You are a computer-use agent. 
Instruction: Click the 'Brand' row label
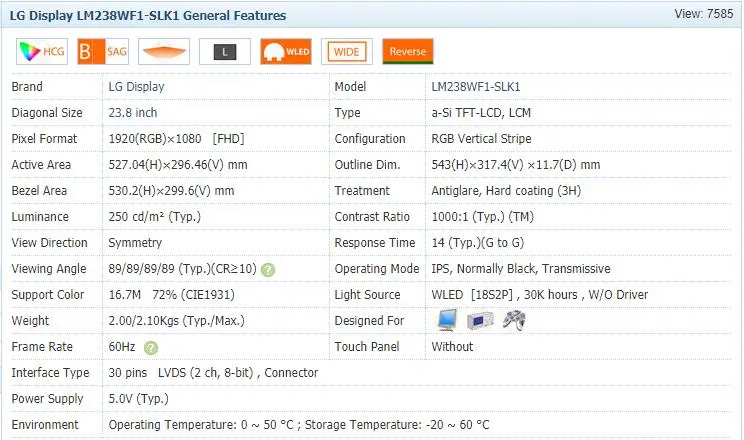coord(27,87)
